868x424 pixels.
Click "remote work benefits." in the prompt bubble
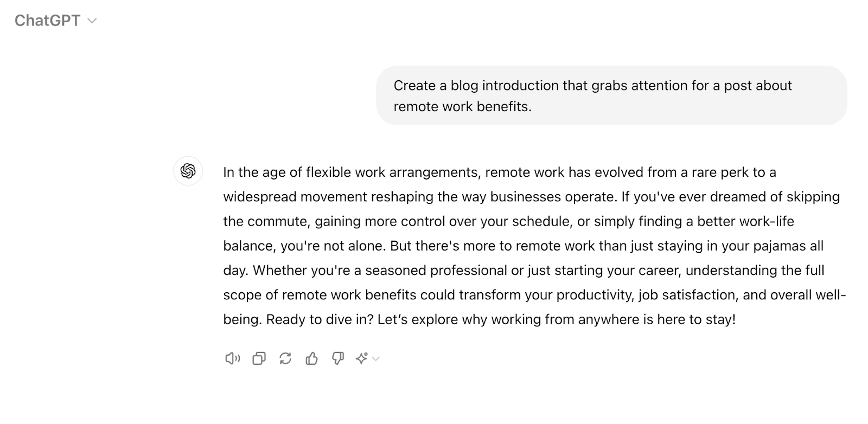coord(462,107)
